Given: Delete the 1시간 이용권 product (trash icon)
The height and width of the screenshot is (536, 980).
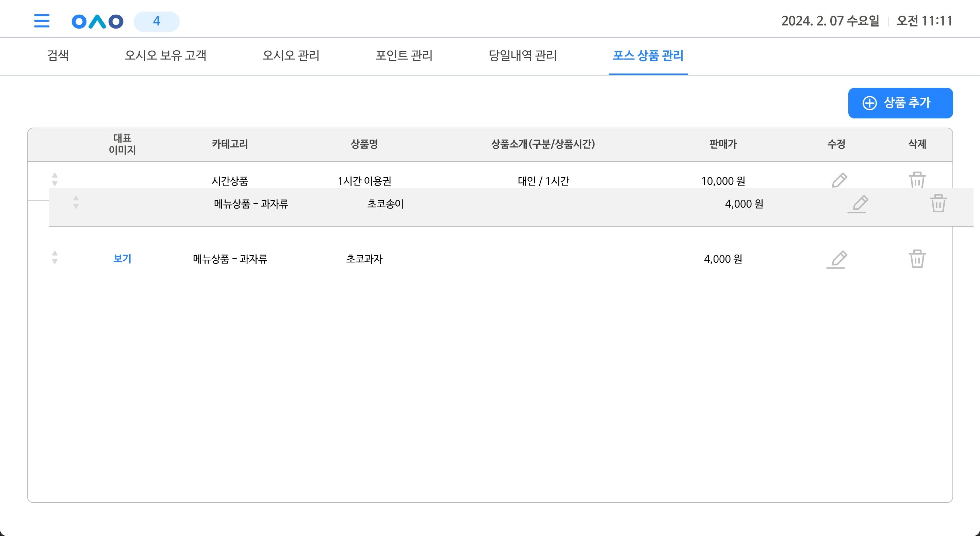Looking at the screenshot, I should (x=917, y=180).
